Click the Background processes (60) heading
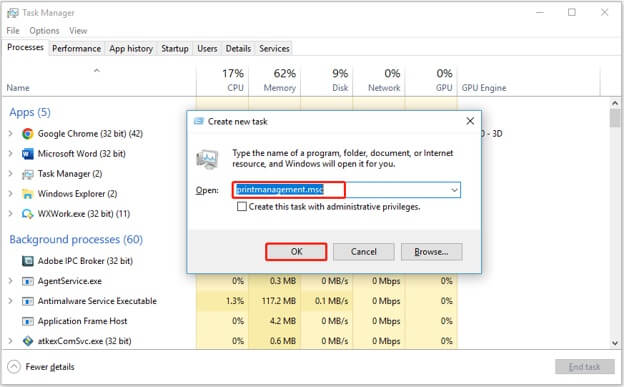This screenshot has width=624, height=387. pyautogui.click(x=76, y=240)
